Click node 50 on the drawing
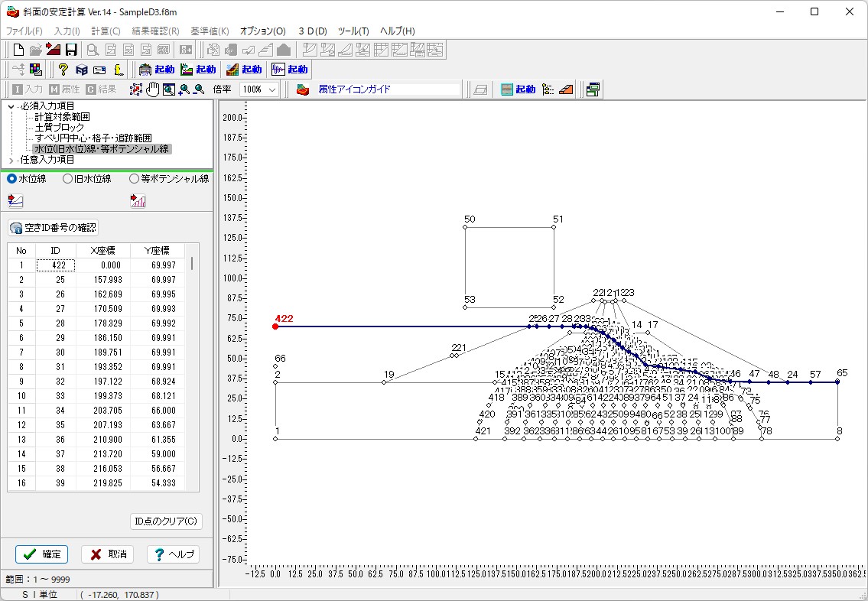This screenshot has width=868, height=601. 465,227
